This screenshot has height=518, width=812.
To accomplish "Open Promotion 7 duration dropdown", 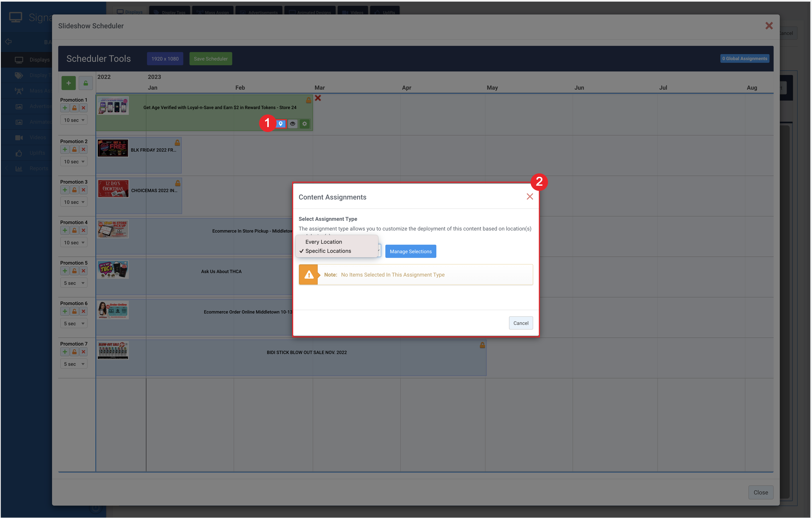I will 74,364.
